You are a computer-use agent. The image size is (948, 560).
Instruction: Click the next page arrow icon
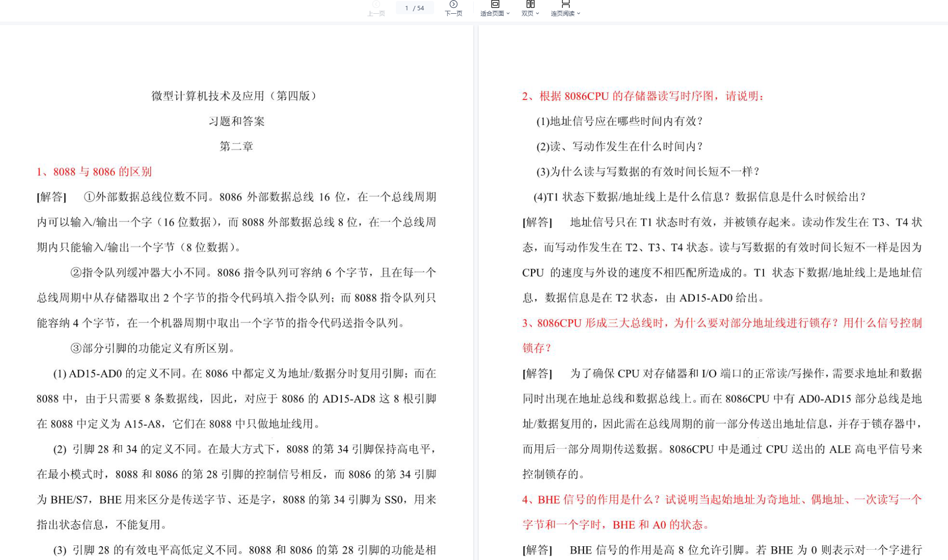453,4
